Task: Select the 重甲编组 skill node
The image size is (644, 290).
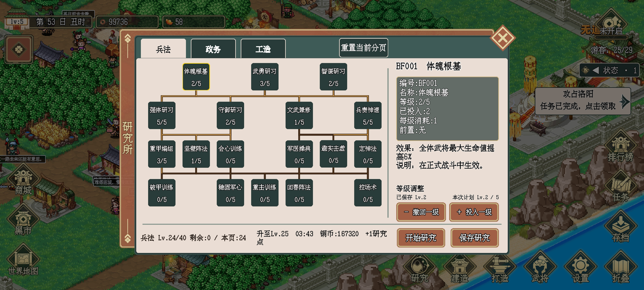Action: (161, 154)
